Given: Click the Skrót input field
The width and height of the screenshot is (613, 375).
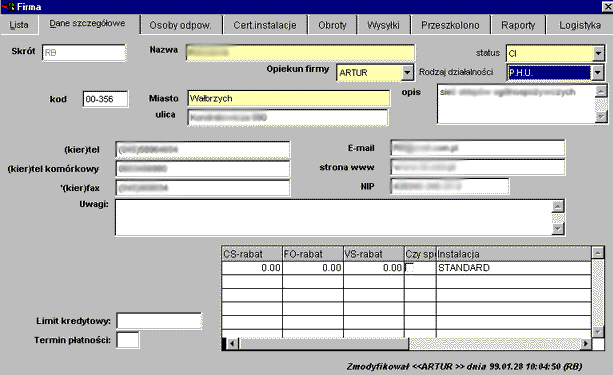Looking at the screenshot, I should coord(84,52).
